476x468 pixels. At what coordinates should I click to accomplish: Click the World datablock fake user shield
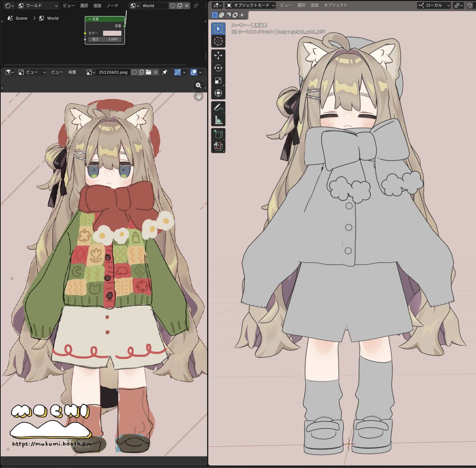pyautogui.click(x=173, y=6)
